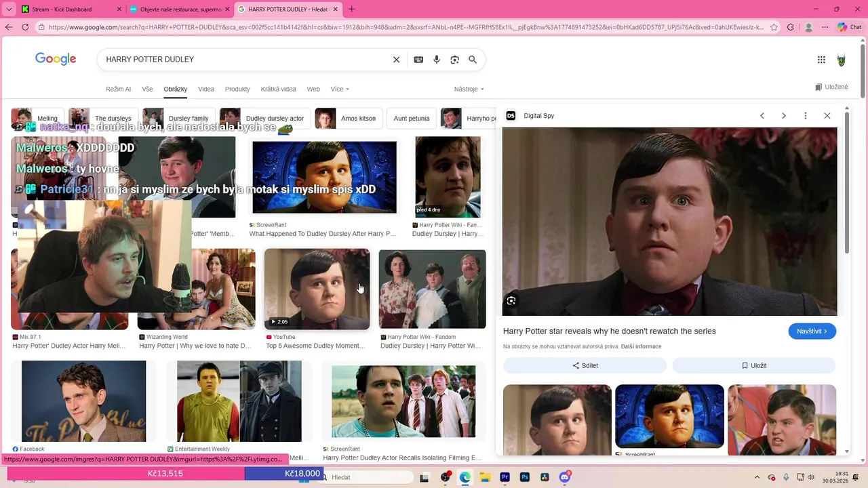Open the browser profile icon
Viewport: 868px width, 488px height.
coord(808,27)
